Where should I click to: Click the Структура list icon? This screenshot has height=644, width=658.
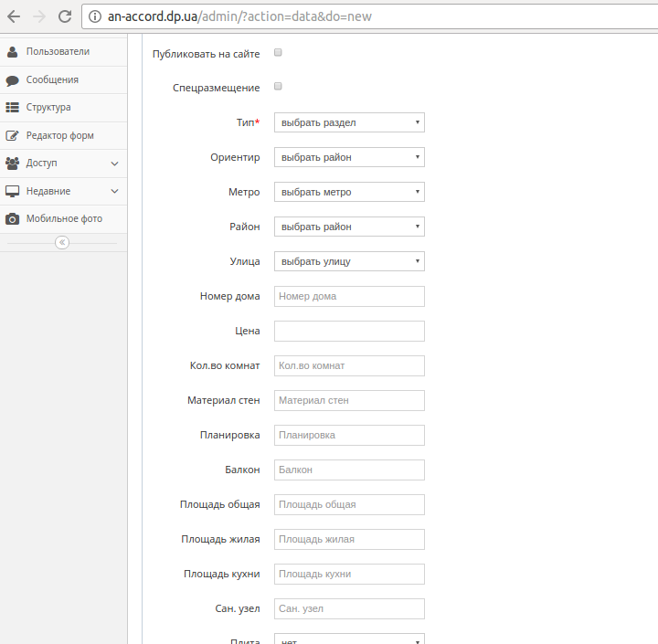pyautogui.click(x=12, y=108)
